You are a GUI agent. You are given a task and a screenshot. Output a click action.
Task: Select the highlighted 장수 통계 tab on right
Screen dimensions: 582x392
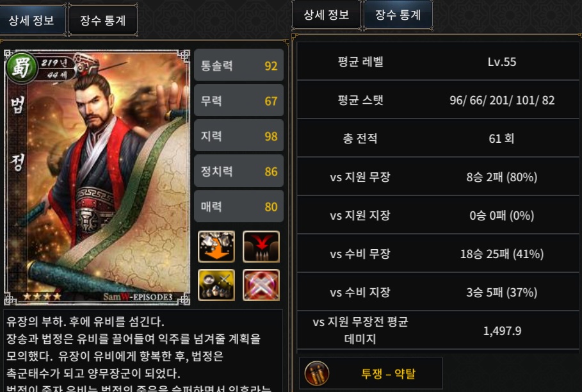(x=398, y=15)
